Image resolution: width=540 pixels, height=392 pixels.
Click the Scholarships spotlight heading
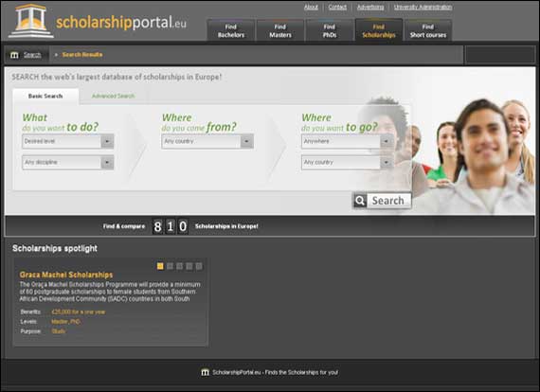coord(55,248)
